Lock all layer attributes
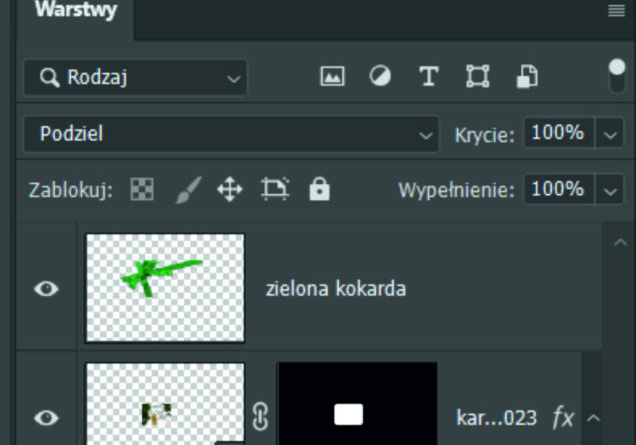The width and height of the screenshot is (636, 445). tap(319, 189)
